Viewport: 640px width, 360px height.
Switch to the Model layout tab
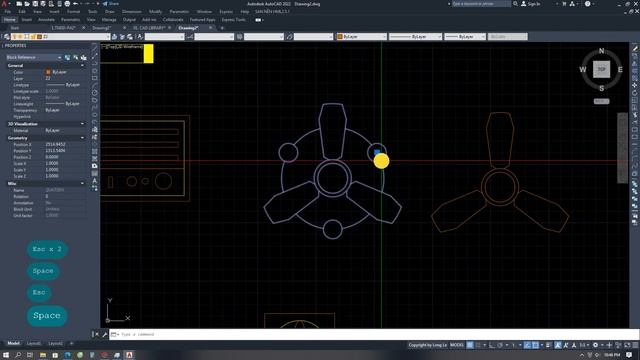tap(13, 343)
